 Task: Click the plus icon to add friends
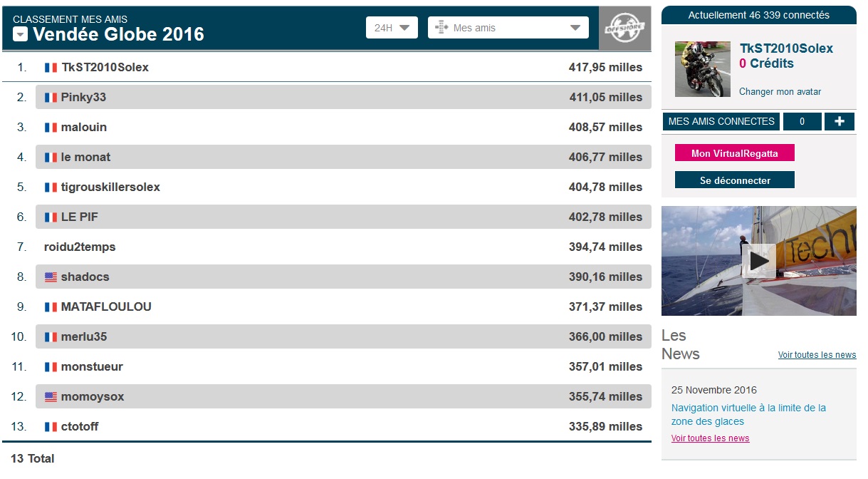[x=839, y=121]
